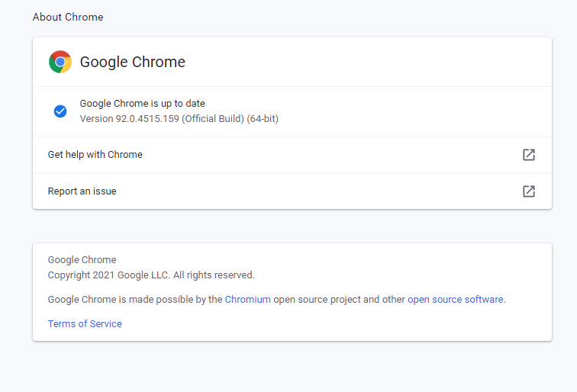Click the Google Chrome label in copyright card
This screenshot has height=392, width=577.
(82, 259)
